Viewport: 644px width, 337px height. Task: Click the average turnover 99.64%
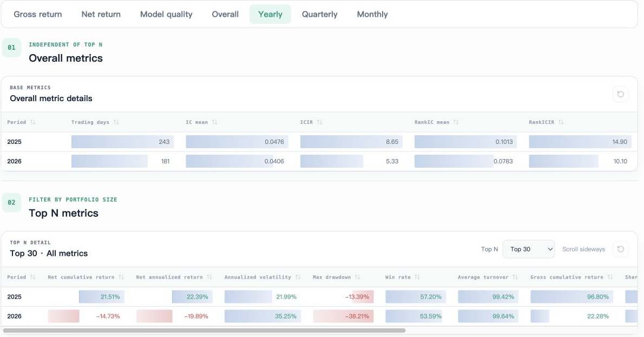coord(503,316)
